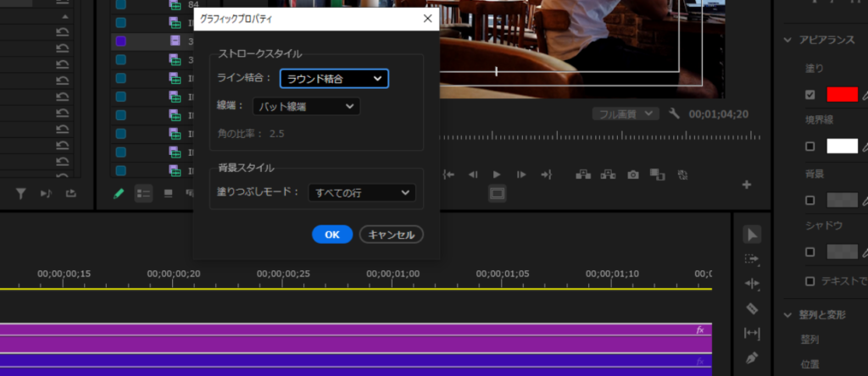The width and height of the screenshot is (868, 376).
Task: Open the 塗りつぶしモード dropdown
Action: [361, 193]
